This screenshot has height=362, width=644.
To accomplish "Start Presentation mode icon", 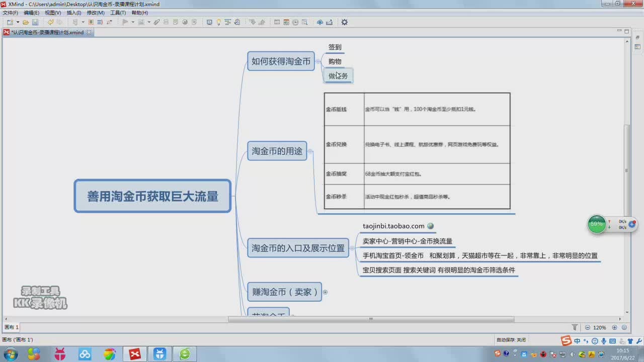I will coord(209,22).
